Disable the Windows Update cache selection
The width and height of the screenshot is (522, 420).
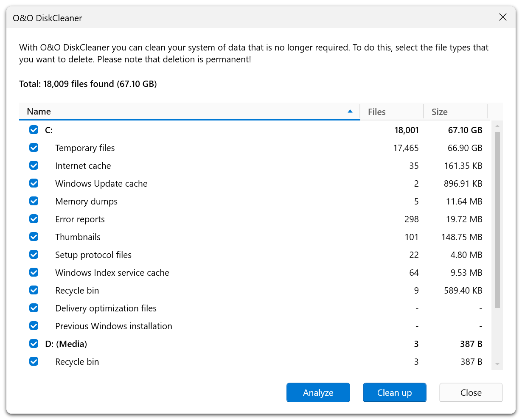34,183
